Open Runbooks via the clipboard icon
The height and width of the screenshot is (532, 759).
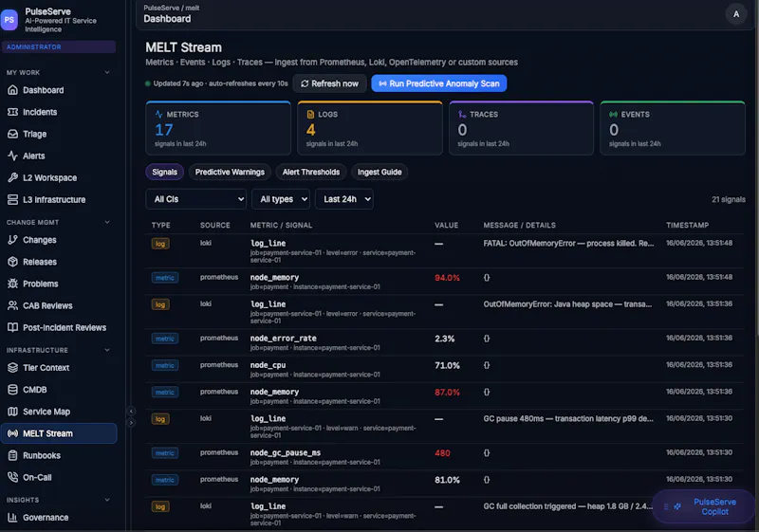[12, 455]
